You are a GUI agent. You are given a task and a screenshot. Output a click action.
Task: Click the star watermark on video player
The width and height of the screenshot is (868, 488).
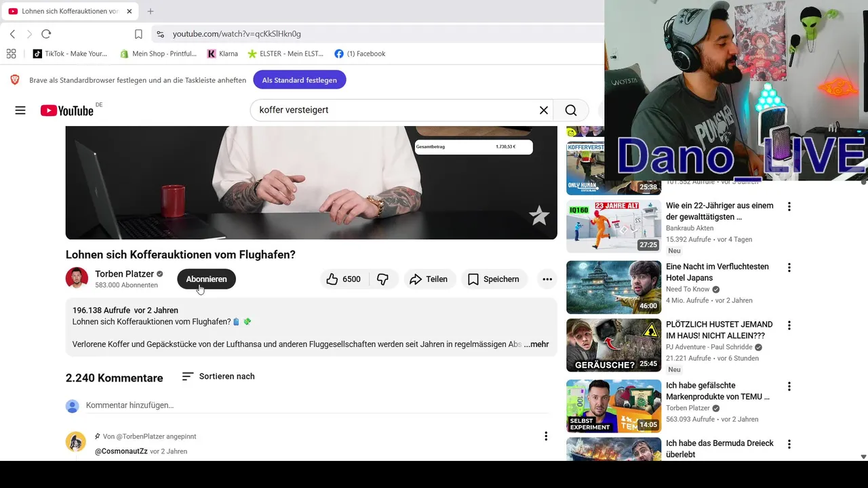539,216
